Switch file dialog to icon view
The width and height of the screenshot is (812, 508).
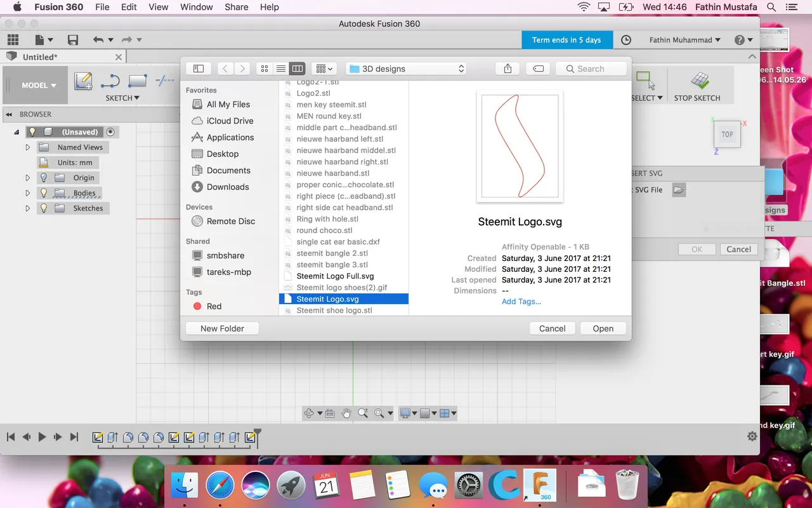(x=265, y=69)
